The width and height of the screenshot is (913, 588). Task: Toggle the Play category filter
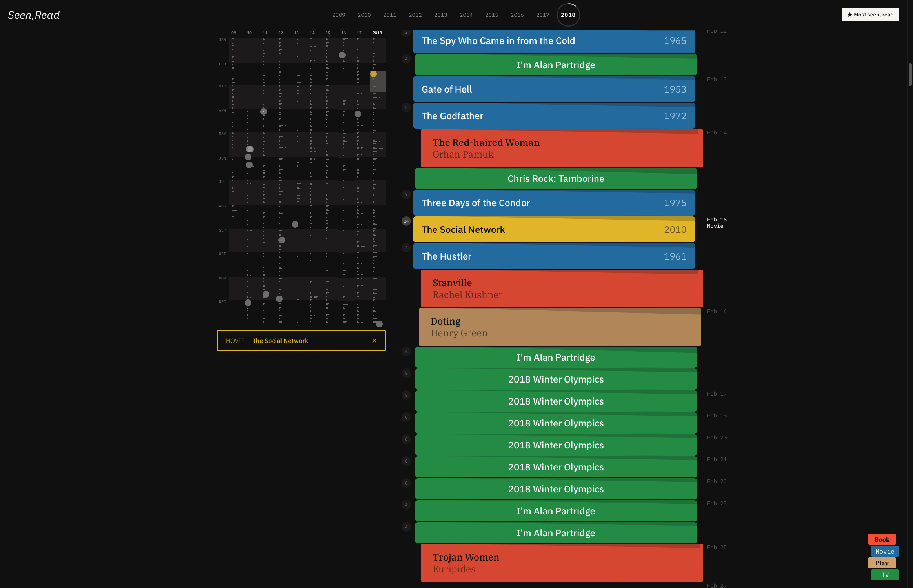(881, 563)
